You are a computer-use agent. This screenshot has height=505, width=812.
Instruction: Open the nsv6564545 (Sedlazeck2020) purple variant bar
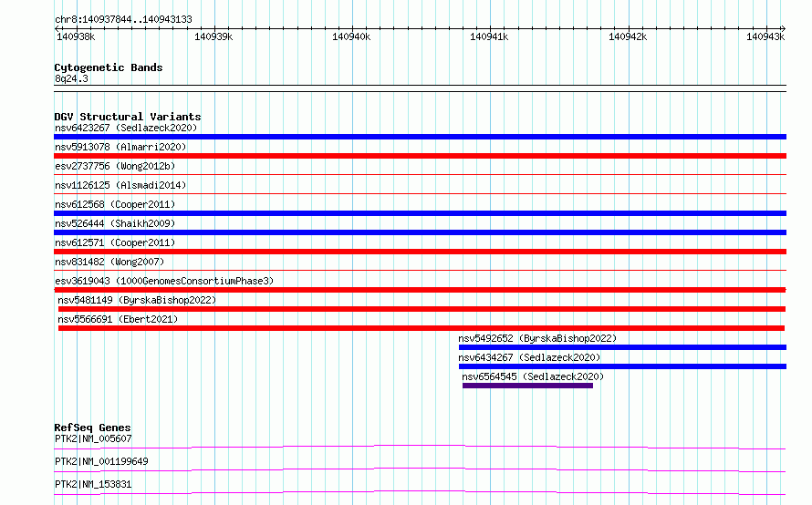coord(527,386)
